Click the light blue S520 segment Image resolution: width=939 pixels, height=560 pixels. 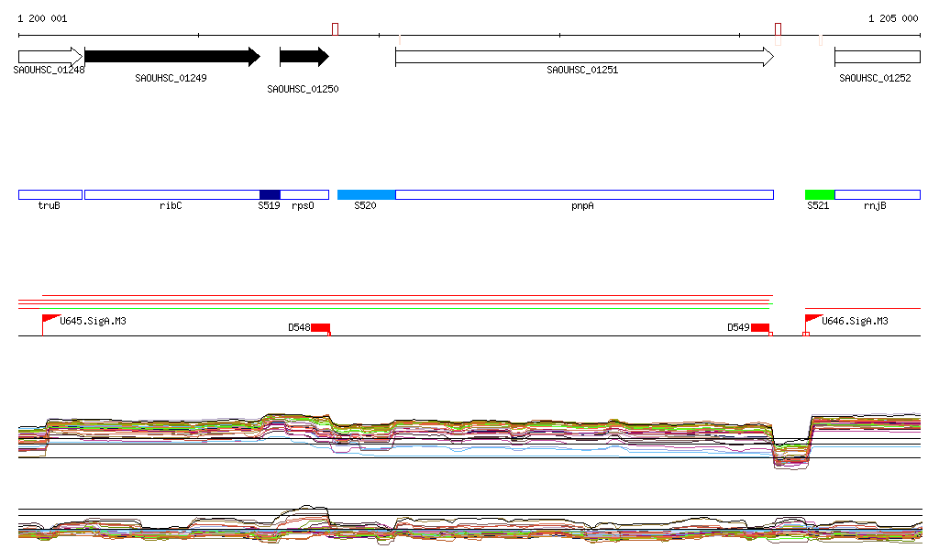(366, 194)
